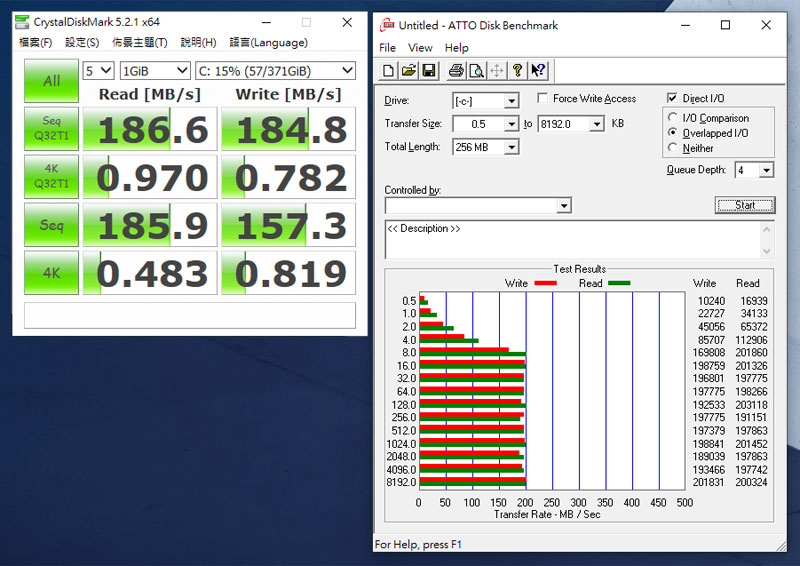Click the Print icon in ATTO toolbar
The image size is (800, 566).
[x=456, y=70]
